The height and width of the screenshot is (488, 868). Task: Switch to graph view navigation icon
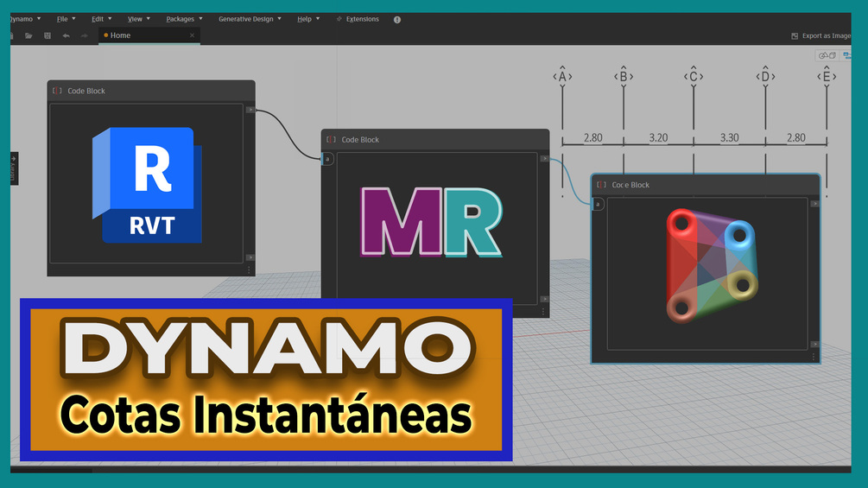point(846,55)
